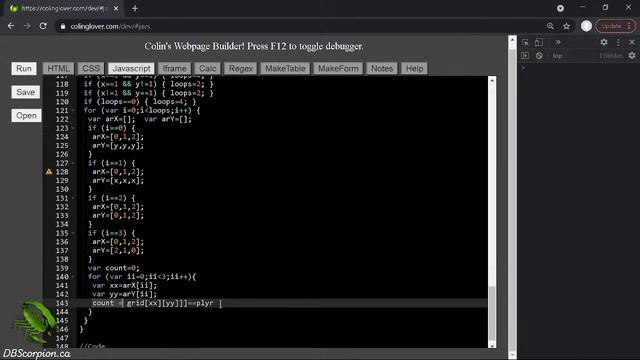Toggle the device toolbar icon in DevTools
Viewport: 640px width, 360px height.
point(539,42)
